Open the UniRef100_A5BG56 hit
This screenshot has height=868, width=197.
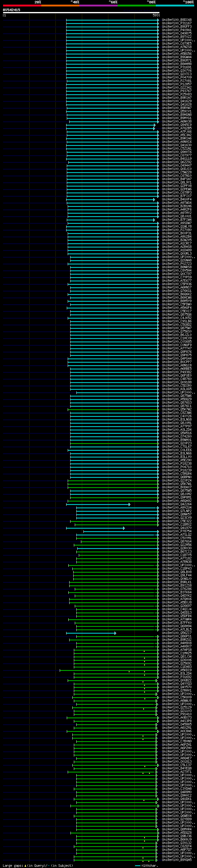(177, 54)
